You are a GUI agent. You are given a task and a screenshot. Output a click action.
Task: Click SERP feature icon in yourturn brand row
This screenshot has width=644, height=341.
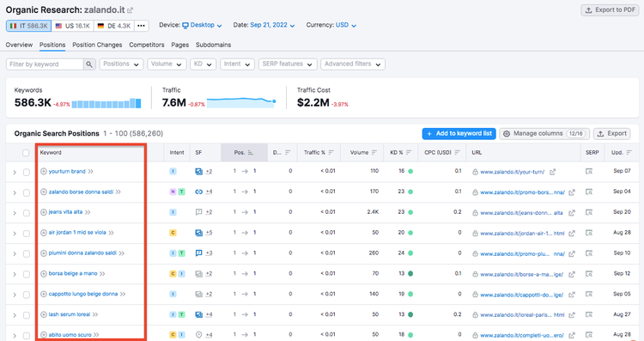point(199,171)
